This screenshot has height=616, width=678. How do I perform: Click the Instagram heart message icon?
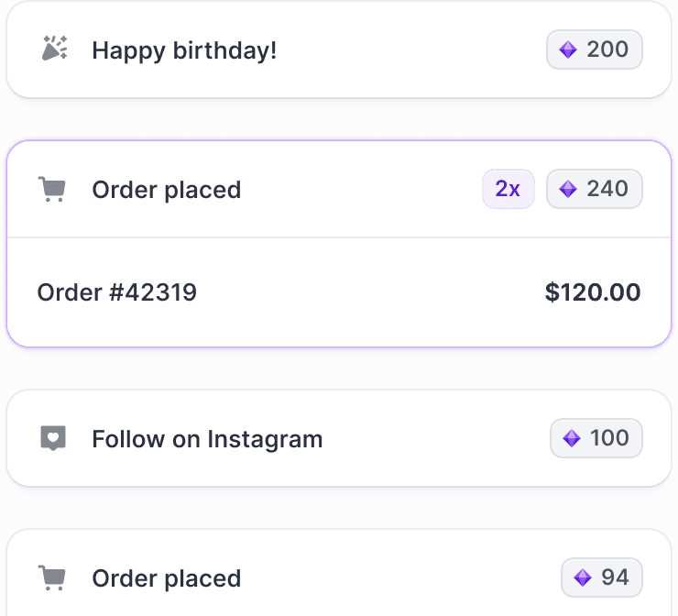click(53, 438)
